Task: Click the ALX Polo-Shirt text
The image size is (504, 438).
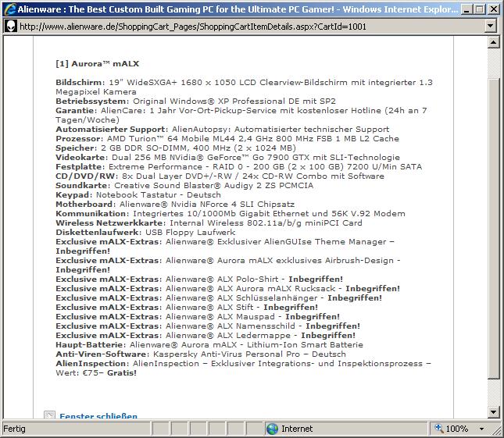Action: [248, 279]
